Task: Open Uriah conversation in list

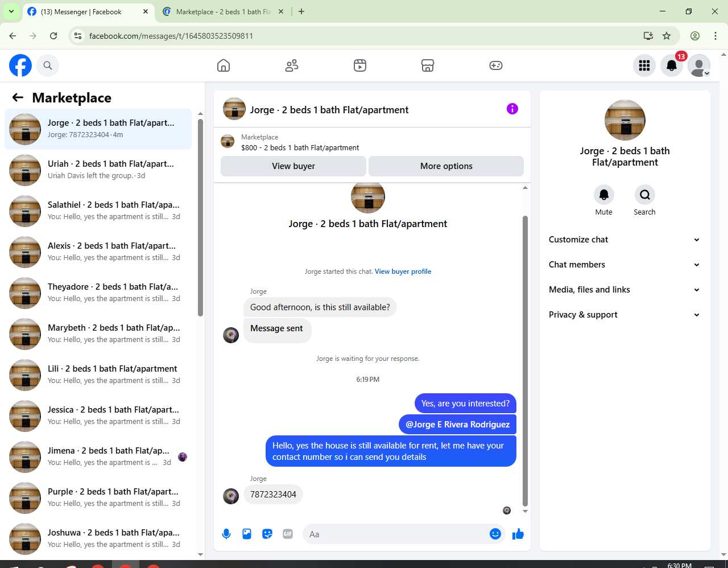Action: point(98,170)
